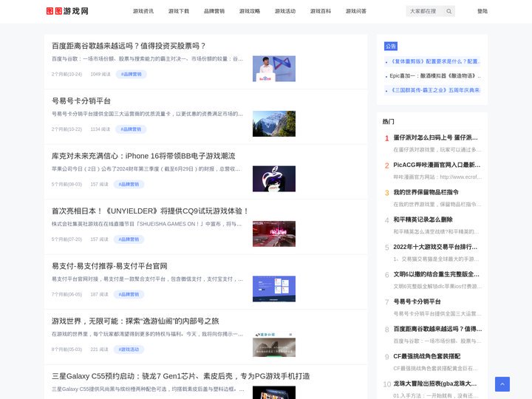Screen dimensions: 532x399
Task: Open the 游戏攻略 menu item
Action: [x=250, y=11]
